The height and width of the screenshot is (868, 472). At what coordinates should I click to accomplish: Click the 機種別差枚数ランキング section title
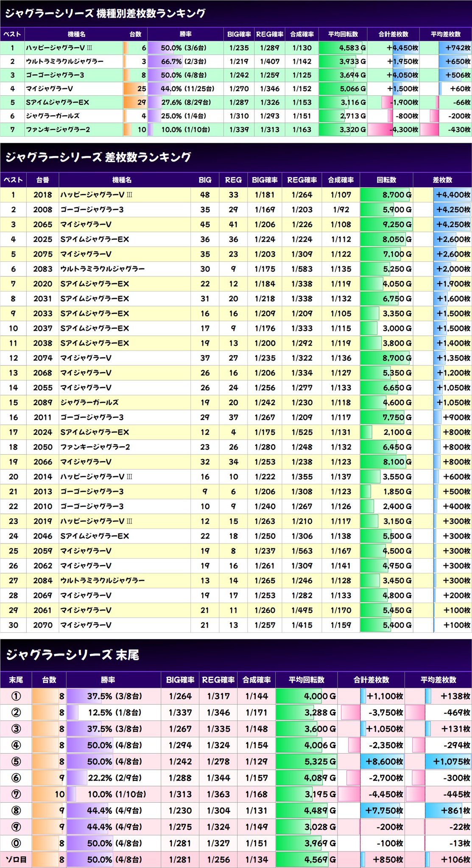click(x=105, y=13)
